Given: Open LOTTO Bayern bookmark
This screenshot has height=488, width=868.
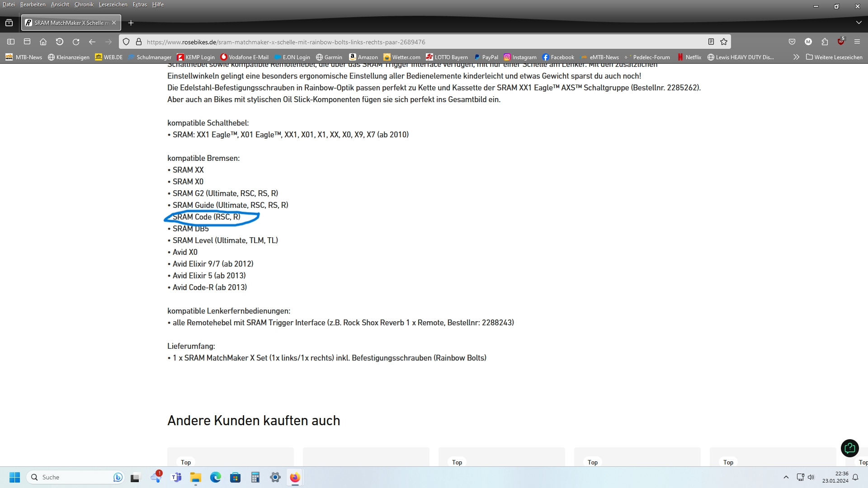Looking at the screenshot, I should point(447,57).
